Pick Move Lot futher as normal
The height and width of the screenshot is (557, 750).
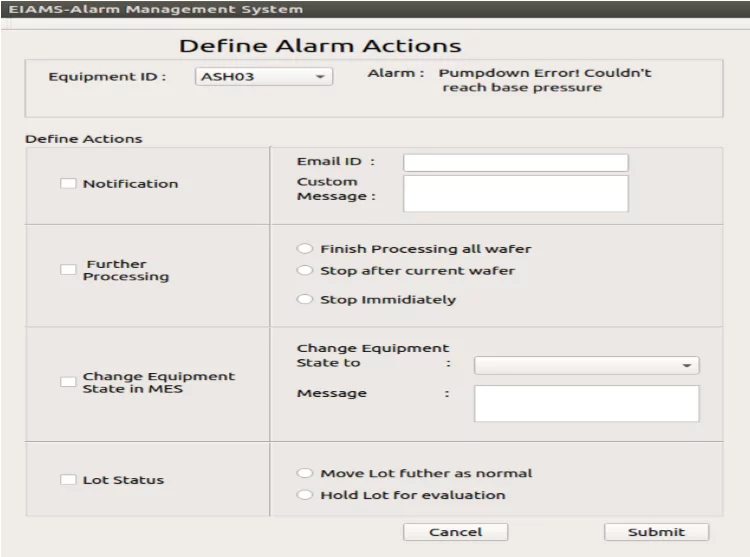tap(305, 473)
